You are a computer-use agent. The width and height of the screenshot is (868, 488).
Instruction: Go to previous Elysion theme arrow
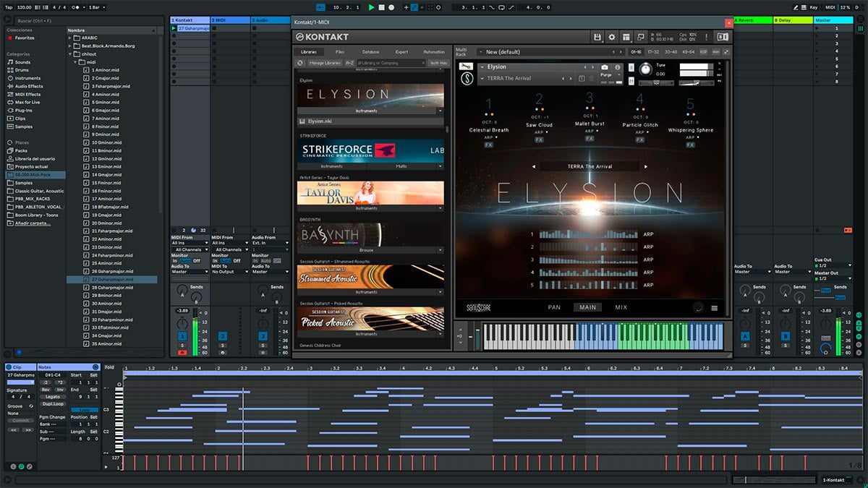pyautogui.click(x=535, y=166)
